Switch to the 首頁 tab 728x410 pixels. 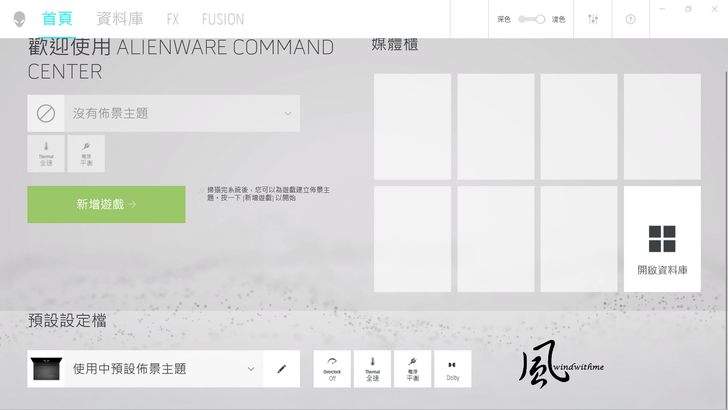click(57, 19)
